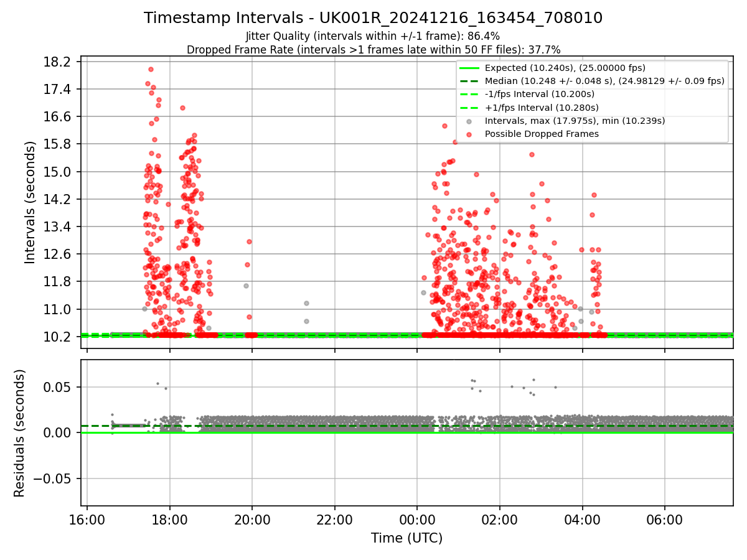Click the "Time (UTC)" x-axis label

coord(406,538)
